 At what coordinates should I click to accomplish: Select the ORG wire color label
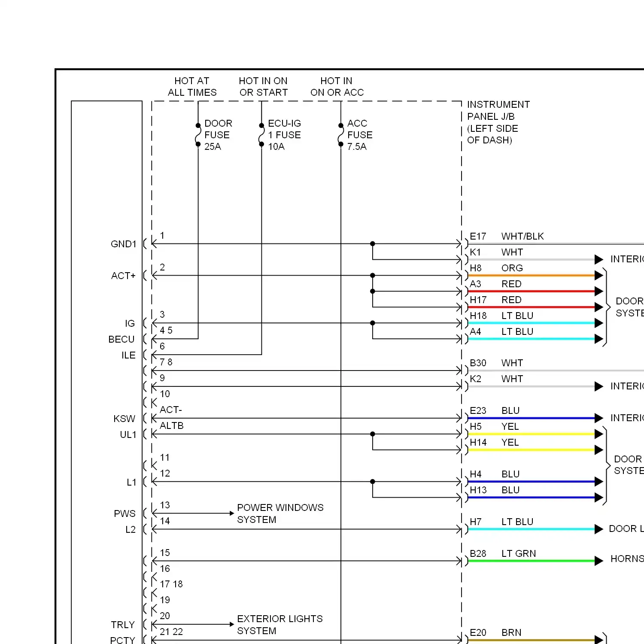[x=512, y=268]
